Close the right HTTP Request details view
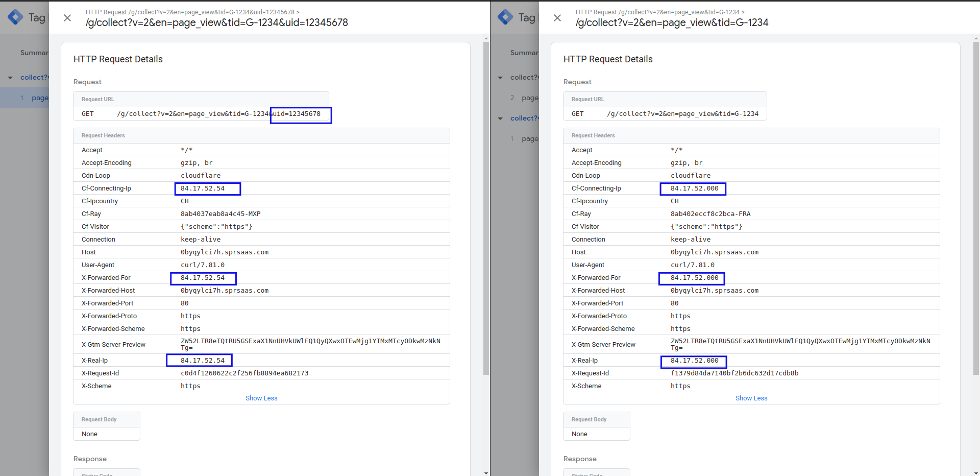 (x=556, y=18)
